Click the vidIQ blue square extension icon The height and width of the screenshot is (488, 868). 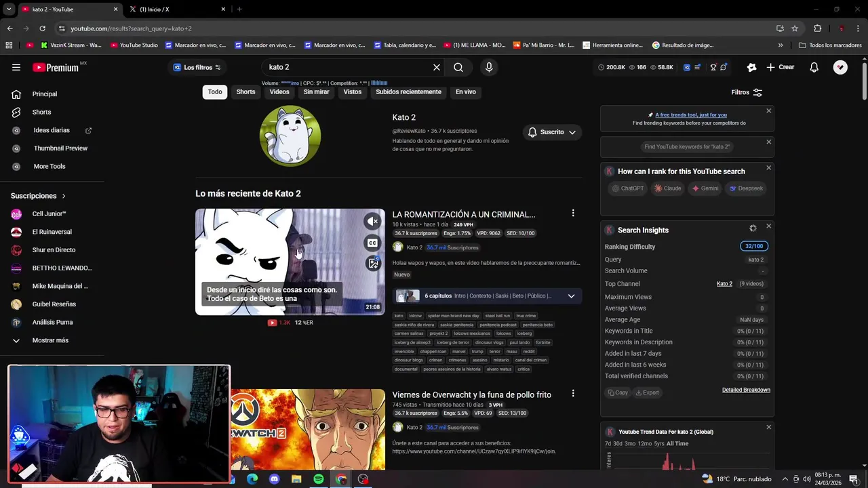(x=686, y=67)
